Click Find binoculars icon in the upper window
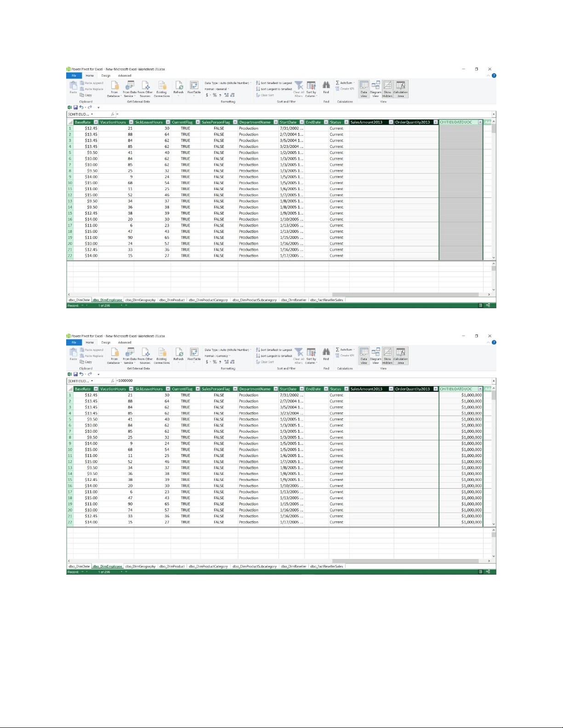Viewport: 563px width, 728px height. click(x=326, y=85)
